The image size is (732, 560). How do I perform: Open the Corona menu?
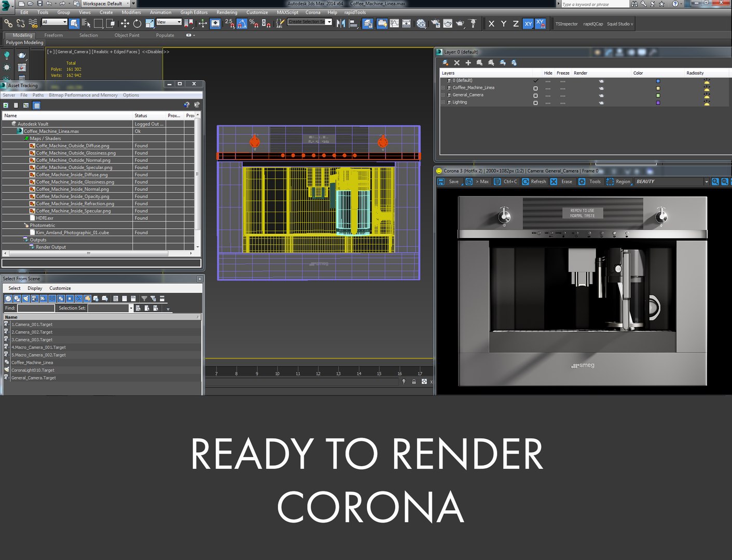tap(313, 12)
